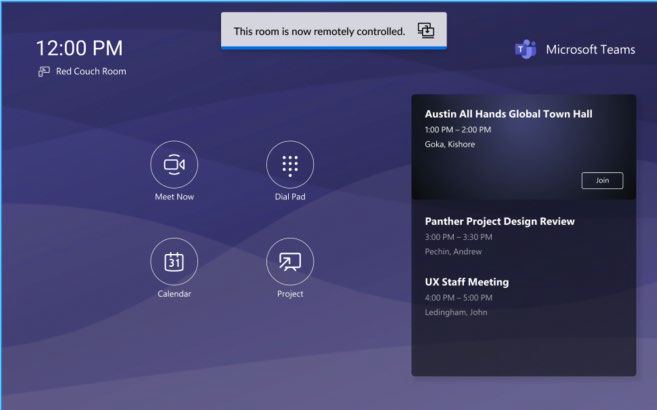The height and width of the screenshot is (410, 657).
Task: Click the 4:00 PM – 5:00 PM meeting time
Action: click(467, 298)
